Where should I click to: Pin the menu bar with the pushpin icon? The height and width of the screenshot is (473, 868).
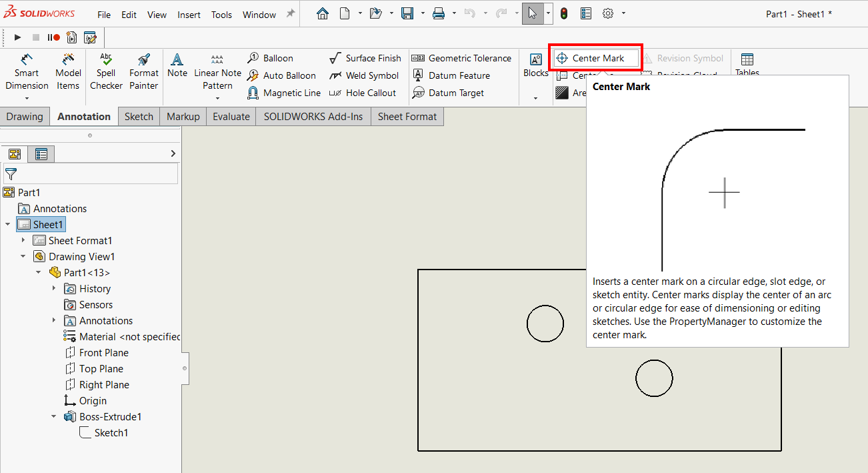click(291, 13)
